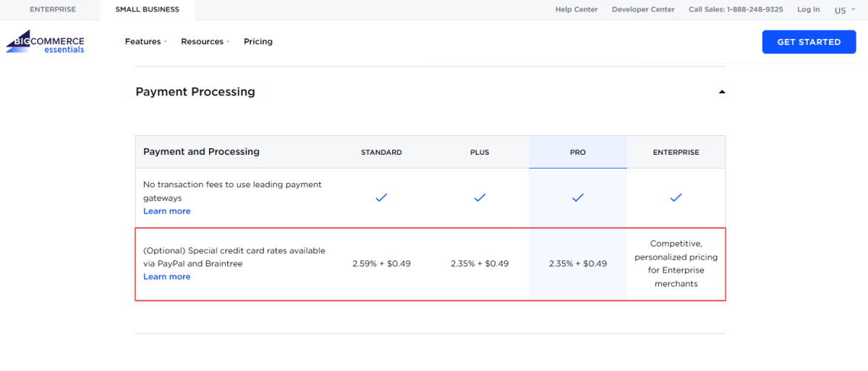The image size is (868, 371).
Task: Expand the Features dropdown menu
Action: (x=145, y=42)
